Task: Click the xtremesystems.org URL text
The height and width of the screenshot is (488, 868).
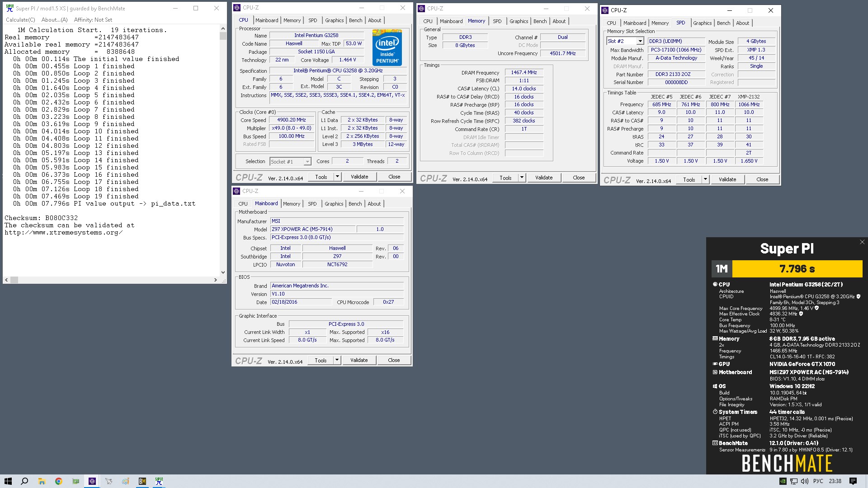Action: (x=64, y=232)
